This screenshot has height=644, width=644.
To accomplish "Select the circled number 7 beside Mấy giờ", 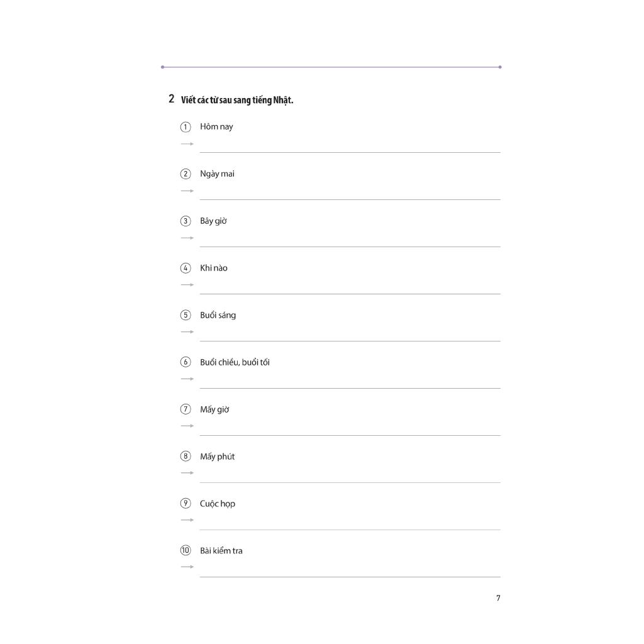I will click(x=186, y=409).
